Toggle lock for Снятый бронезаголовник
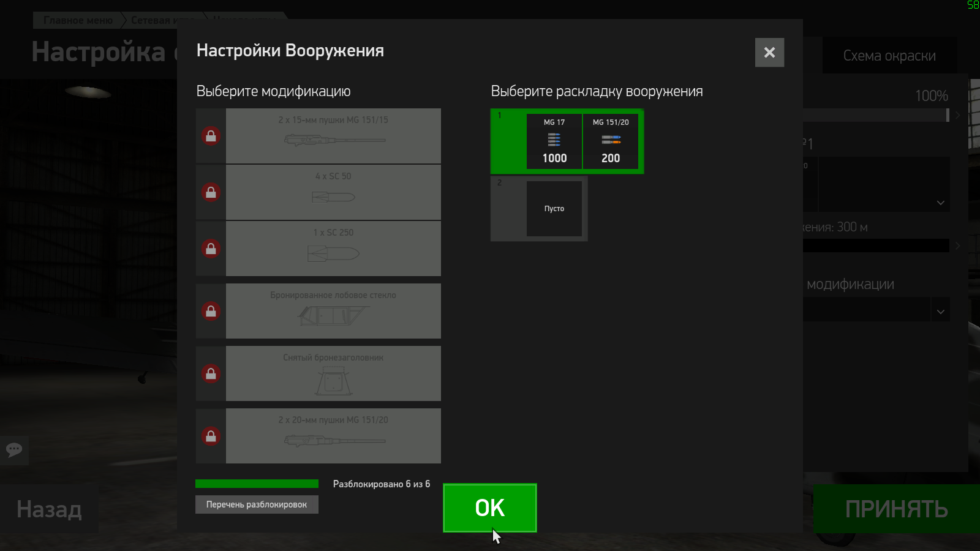The height and width of the screenshot is (551, 980). pyautogui.click(x=211, y=373)
